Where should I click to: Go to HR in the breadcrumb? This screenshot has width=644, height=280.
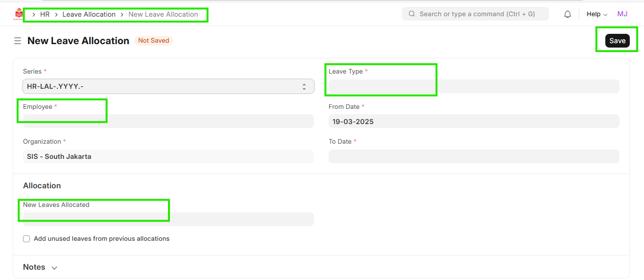(45, 15)
